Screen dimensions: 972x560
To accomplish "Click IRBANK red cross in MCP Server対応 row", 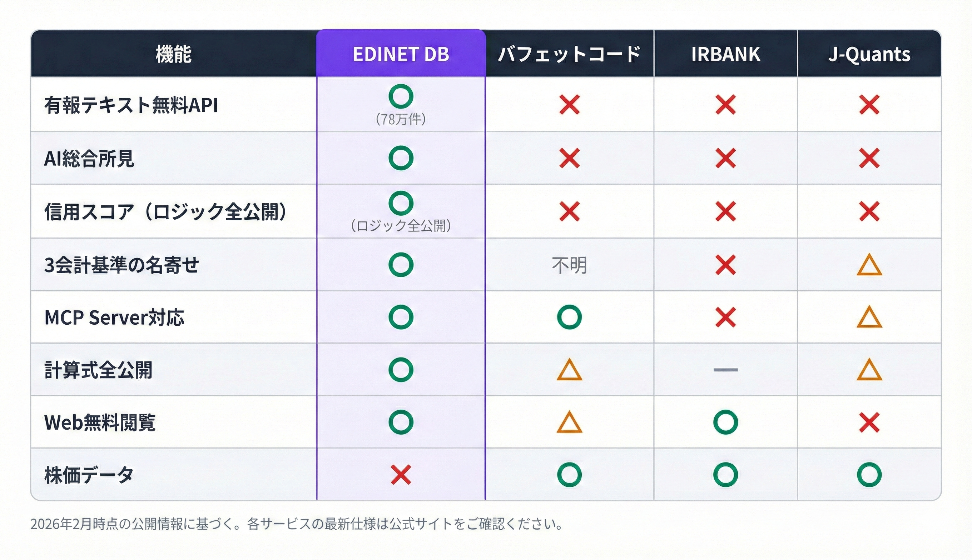I will point(725,317).
